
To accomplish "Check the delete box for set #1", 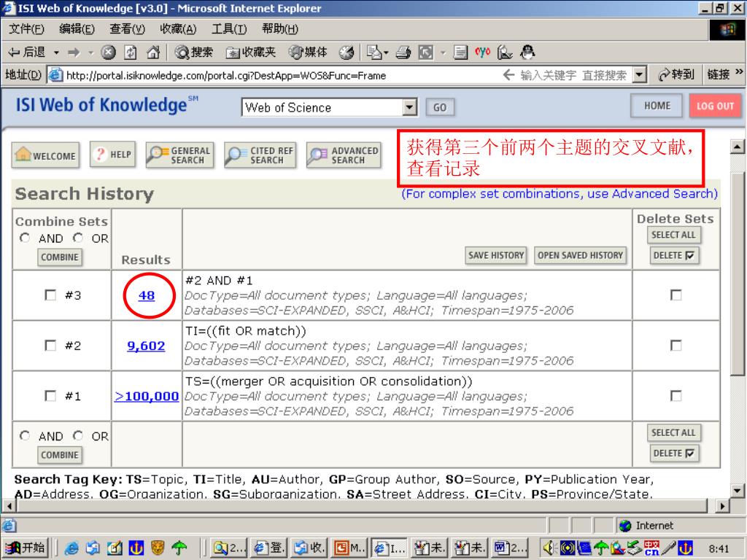I will (x=676, y=396).
